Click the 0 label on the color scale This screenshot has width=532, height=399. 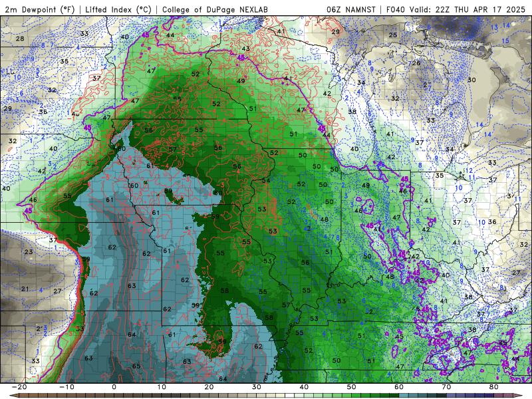[114, 387]
